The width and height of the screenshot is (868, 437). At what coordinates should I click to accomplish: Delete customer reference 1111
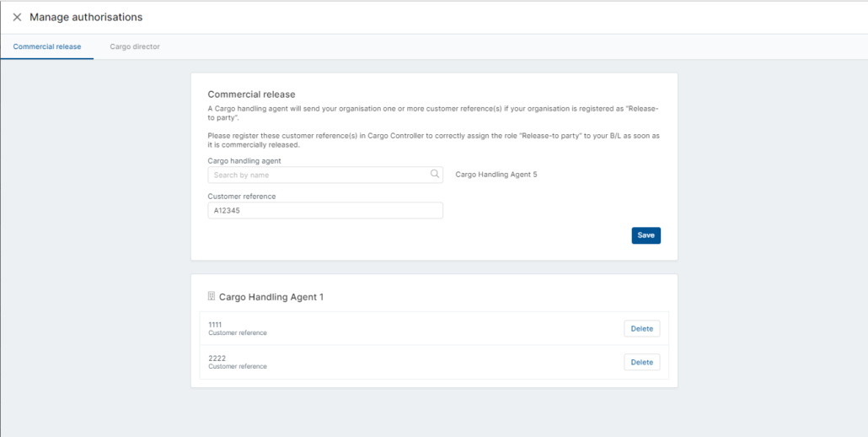642,328
